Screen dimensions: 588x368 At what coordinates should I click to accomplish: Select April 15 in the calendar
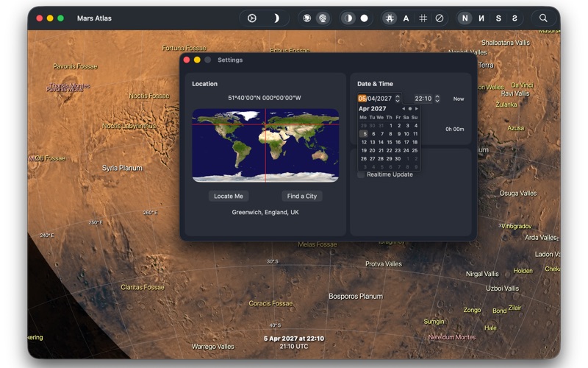point(390,142)
